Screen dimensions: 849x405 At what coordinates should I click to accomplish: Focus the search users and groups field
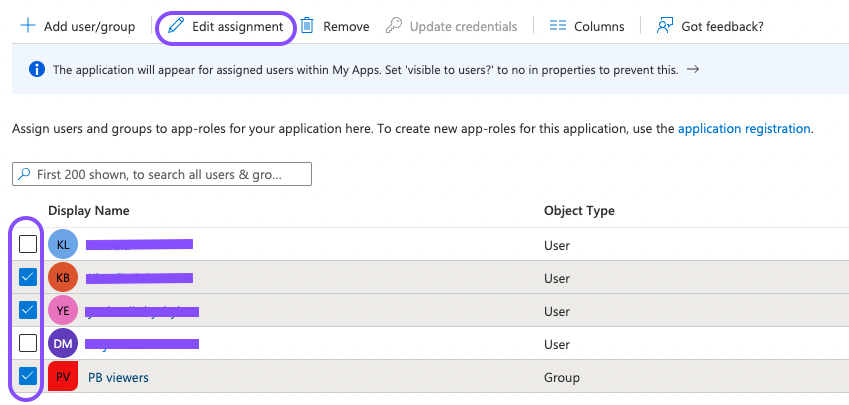[162, 174]
